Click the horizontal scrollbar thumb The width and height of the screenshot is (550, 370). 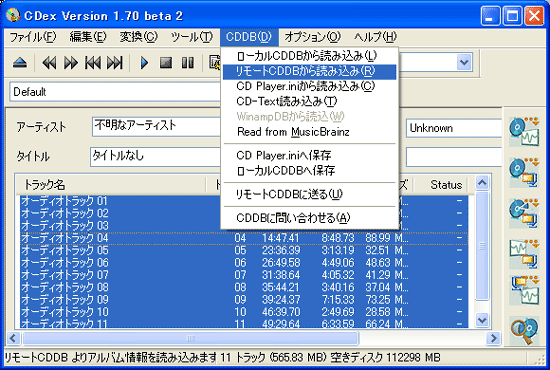(191, 338)
